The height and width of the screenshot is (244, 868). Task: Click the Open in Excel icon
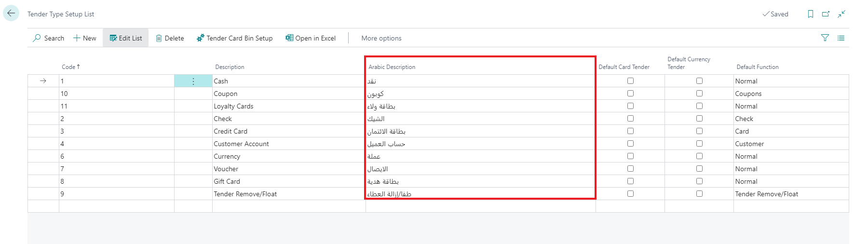289,38
